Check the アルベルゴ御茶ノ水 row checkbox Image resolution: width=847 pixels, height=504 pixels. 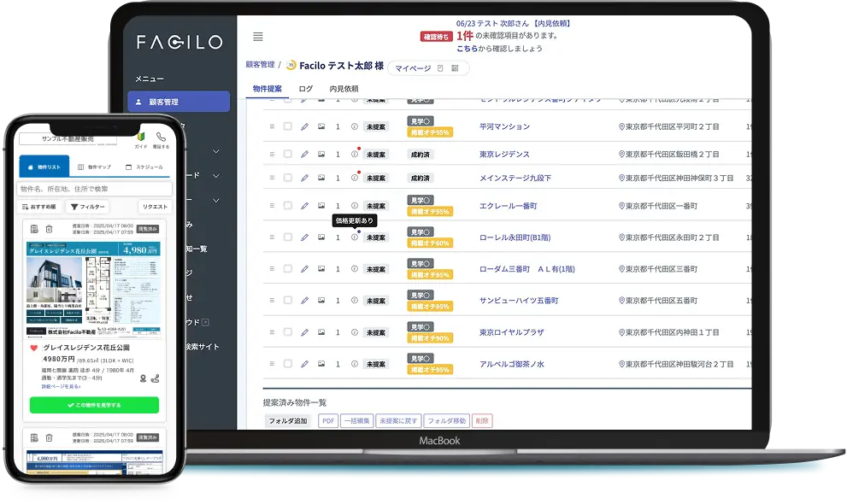click(288, 364)
